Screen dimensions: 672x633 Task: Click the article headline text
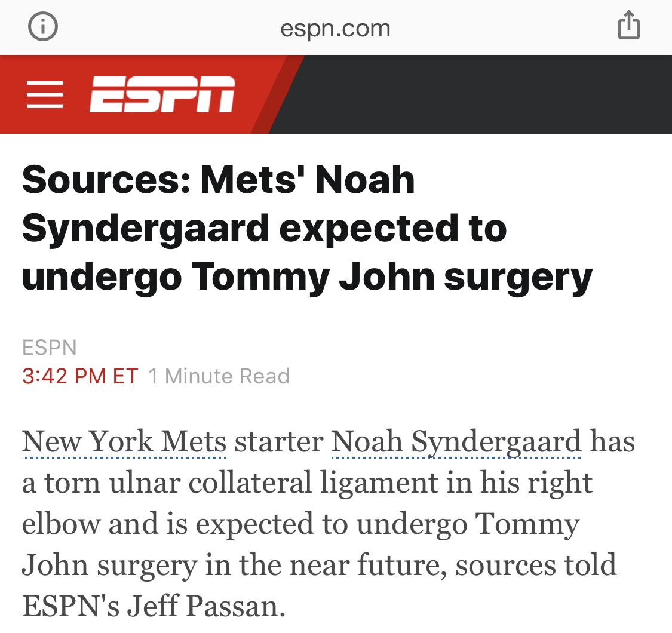(307, 228)
